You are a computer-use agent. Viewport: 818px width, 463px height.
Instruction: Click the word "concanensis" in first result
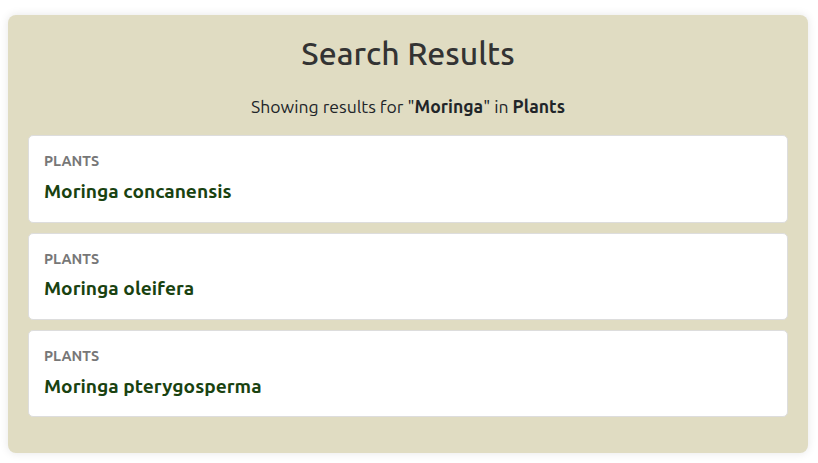[178, 191]
